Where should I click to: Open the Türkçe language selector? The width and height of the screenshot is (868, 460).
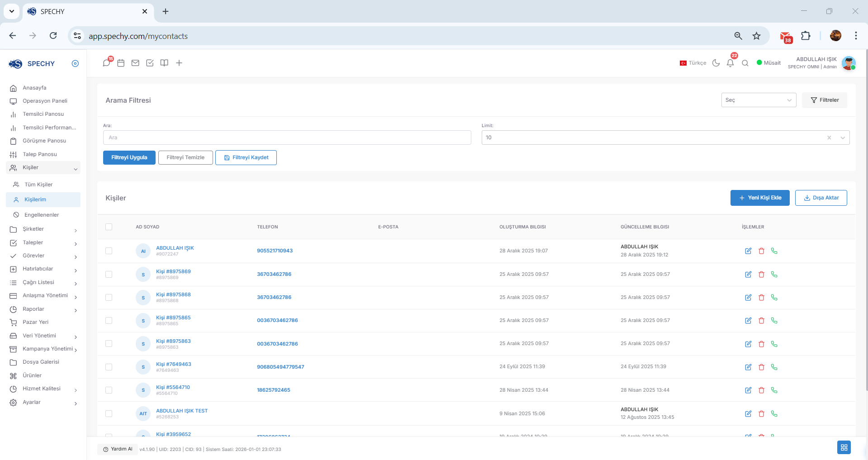point(693,63)
